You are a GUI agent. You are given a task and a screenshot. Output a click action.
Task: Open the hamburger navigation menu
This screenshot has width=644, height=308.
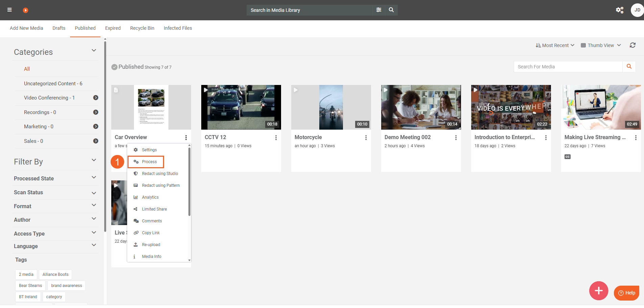(x=9, y=10)
